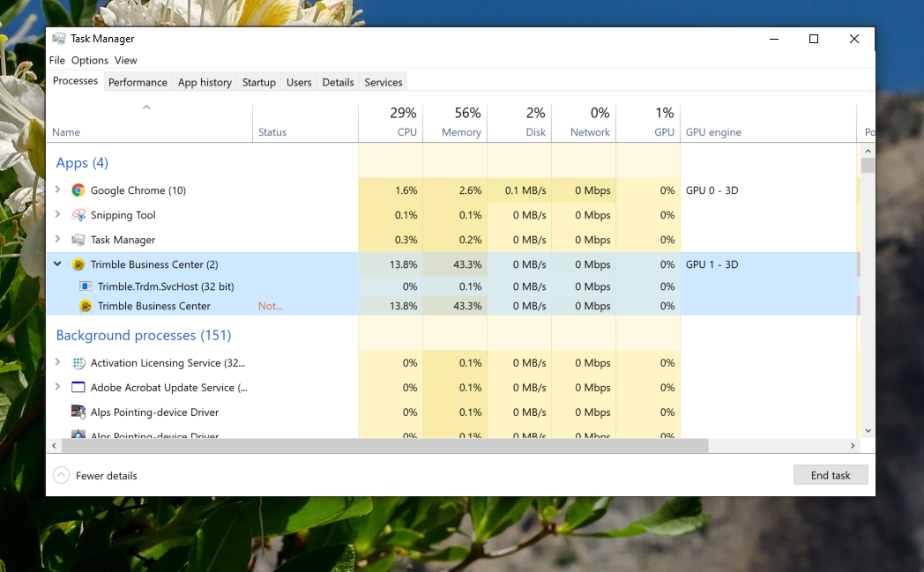Expand the Activation Licensing Service entry
Viewport: 924px width, 572px height.
[x=57, y=362]
